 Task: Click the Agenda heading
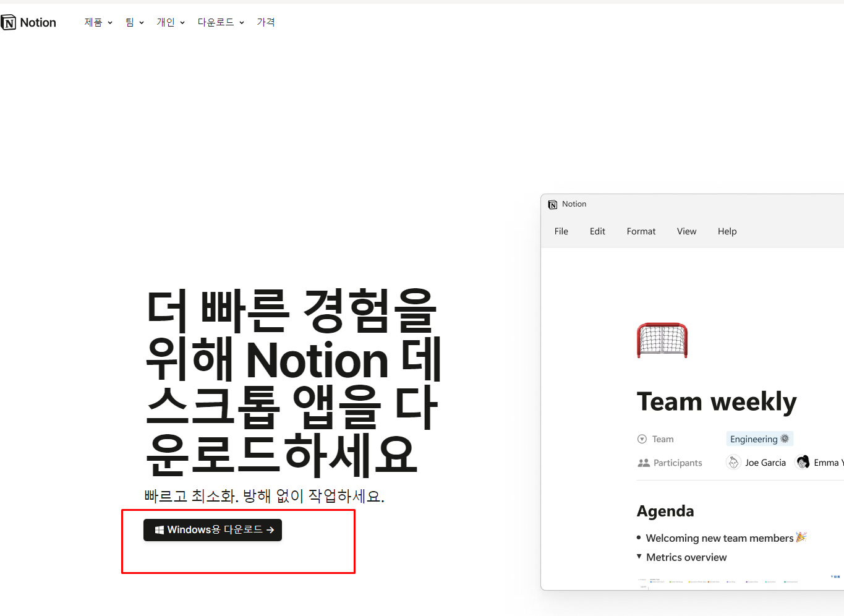pyautogui.click(x=665, y=511)
